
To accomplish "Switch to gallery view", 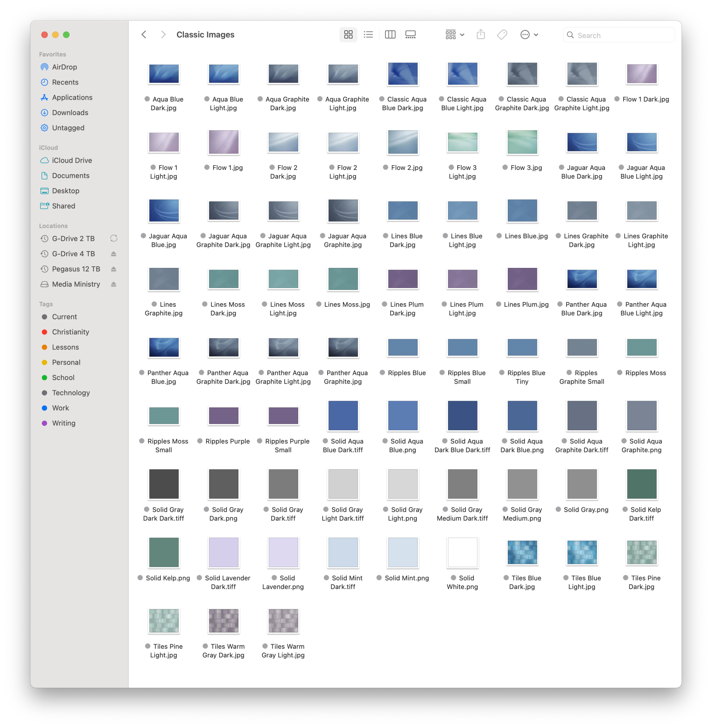I will (x=410, y=35).
